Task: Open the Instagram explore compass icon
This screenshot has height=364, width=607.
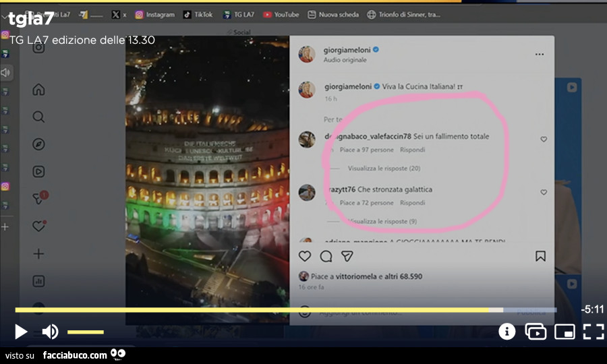Action: (38, 144)
